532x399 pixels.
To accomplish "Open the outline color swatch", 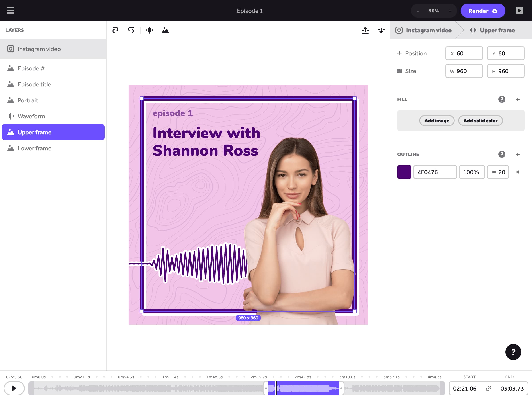I will point(404,172).
